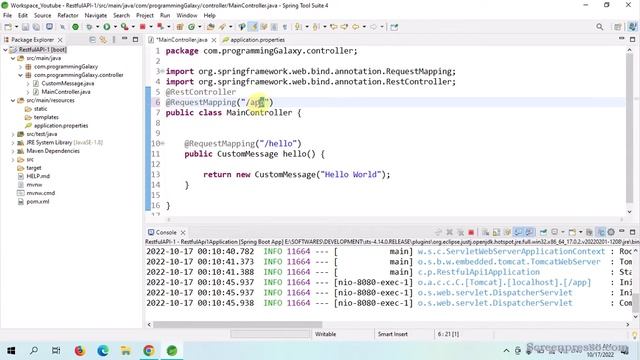Collapse the src/main/java folder

point(13,58)
